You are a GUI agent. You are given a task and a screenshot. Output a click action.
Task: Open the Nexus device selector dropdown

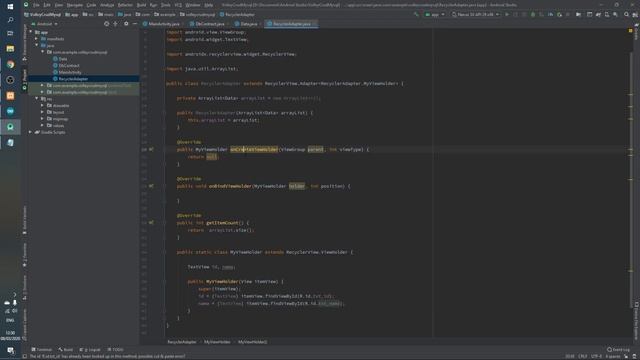click(x=476, y=14)
